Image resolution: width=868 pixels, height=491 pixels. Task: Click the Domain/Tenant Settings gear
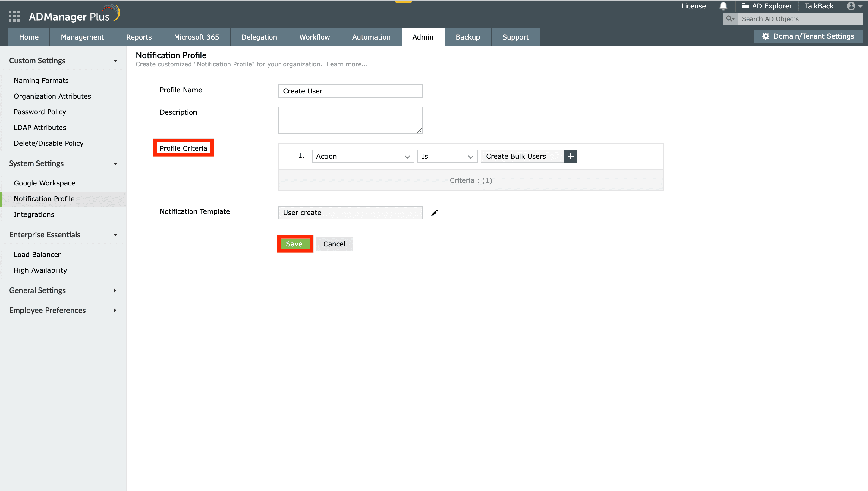coord(766,36)
